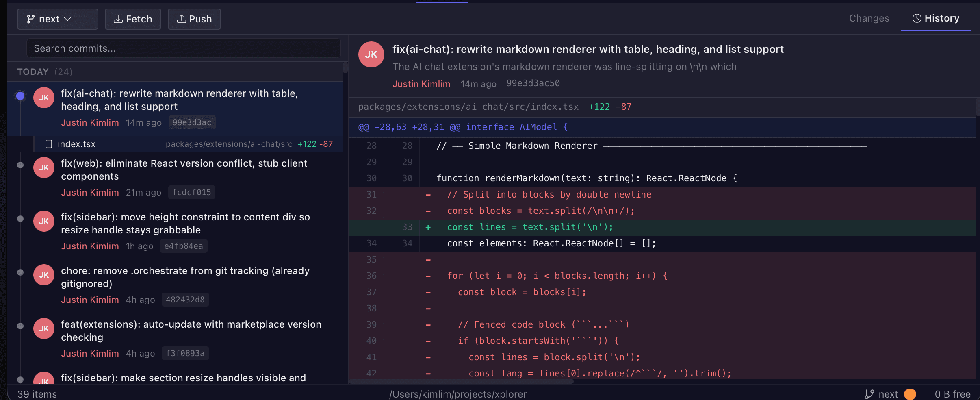Image resolution: width=980 pixels, height=400 pixels.
Task: Open commit hash 99e3d3ac badge
Action: coord(191,122)
